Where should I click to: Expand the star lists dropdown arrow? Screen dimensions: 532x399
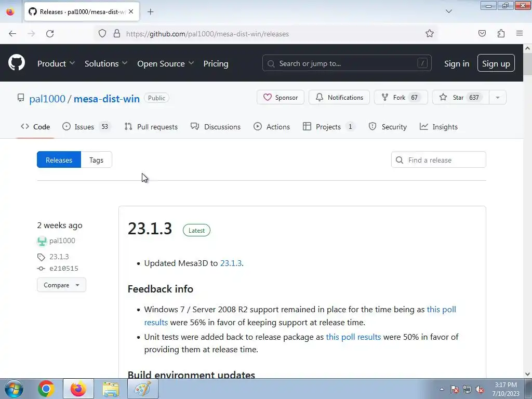pyautogui.click(x=497, y=97)
